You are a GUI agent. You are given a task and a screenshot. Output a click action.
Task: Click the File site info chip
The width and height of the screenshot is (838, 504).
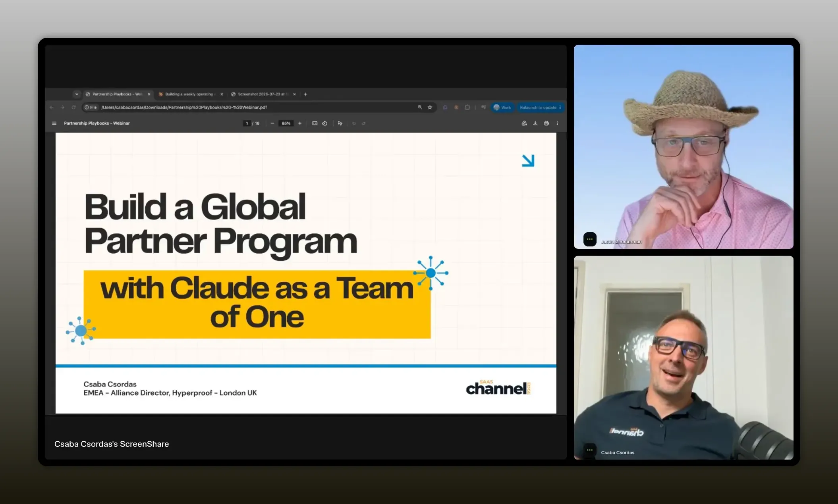pyautogui.click(x=91, y=107)
